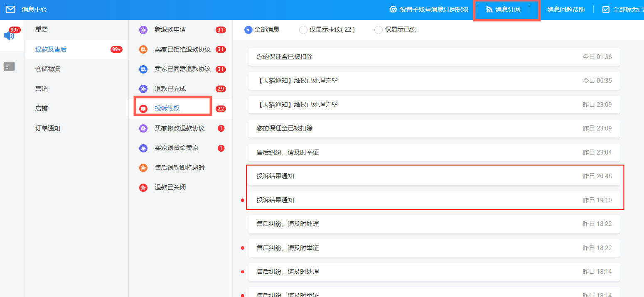The width and height of the screenshot is (644, 297).
Task: Open 投诉结果通知 message from 昨日 19:10
Action: pos(434,200)
